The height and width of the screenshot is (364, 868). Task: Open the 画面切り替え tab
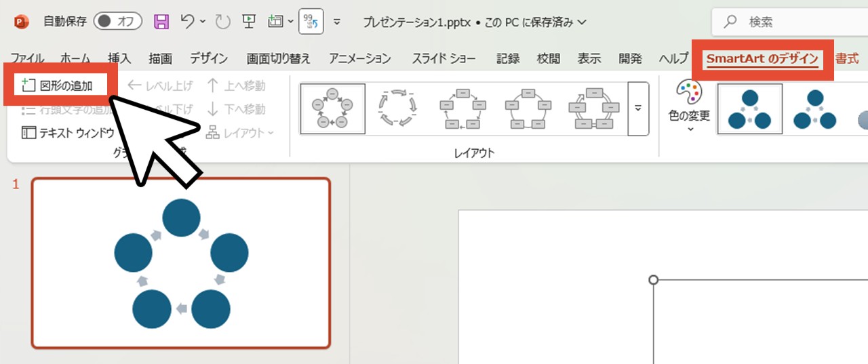coord(279,59)
